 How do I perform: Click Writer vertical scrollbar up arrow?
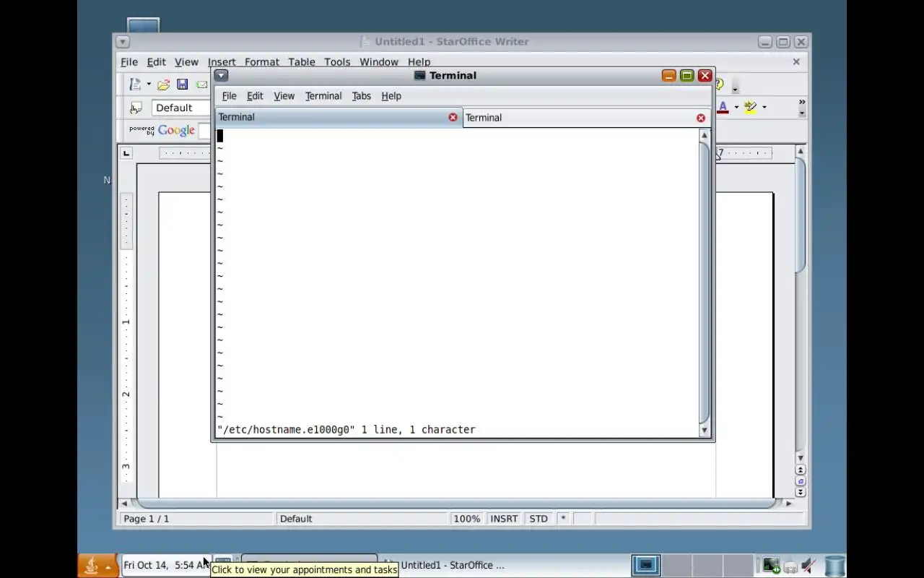[800, 151]
